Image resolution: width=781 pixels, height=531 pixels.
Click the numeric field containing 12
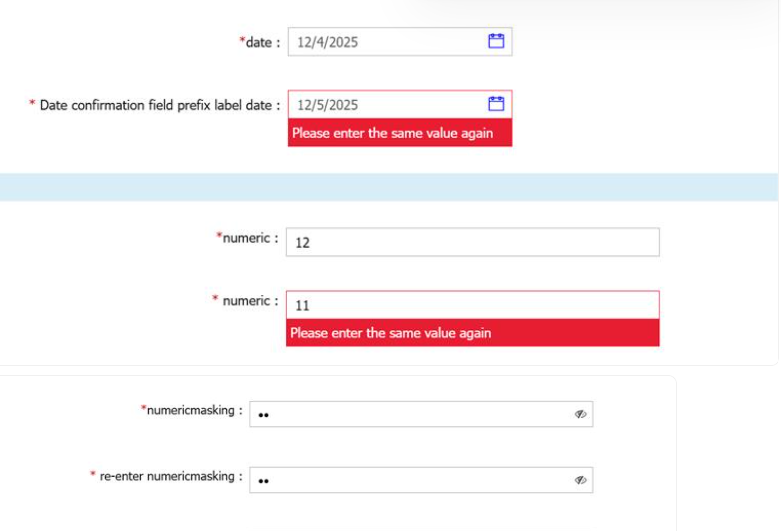coord(472,242)
